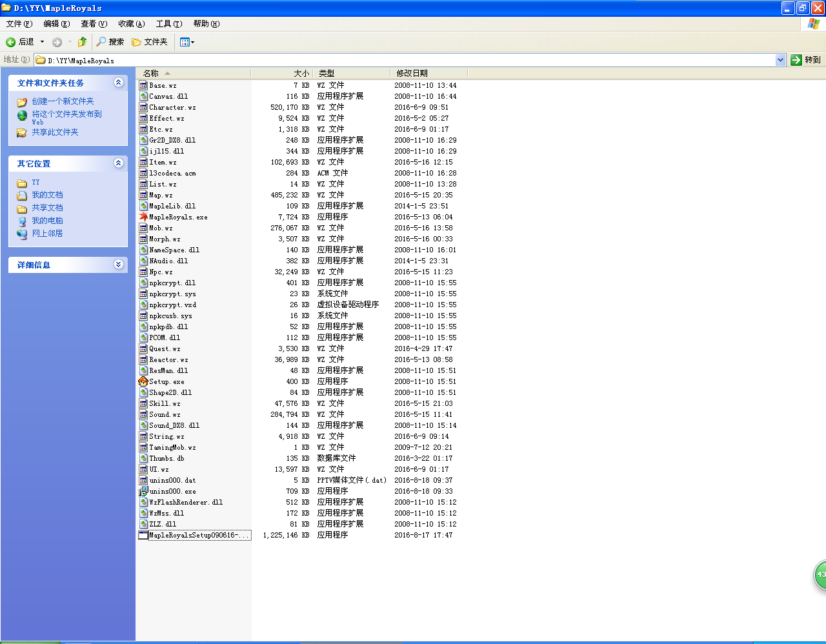Collapse the 其它位置 panel
Viewport: 826px width, 644px height.
[x=118, y=163]
